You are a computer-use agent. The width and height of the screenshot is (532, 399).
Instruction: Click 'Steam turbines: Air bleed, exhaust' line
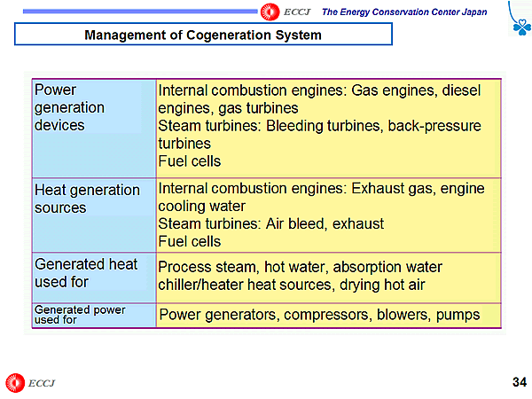(270, 224)
